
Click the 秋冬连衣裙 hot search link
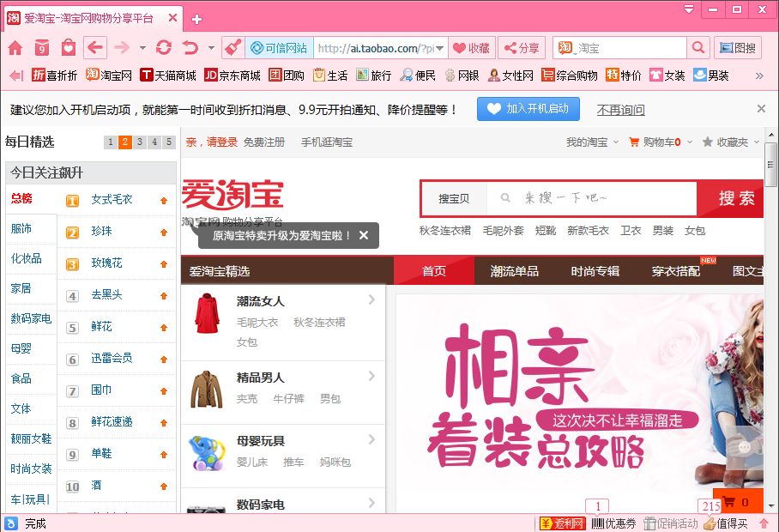(x=444, y=231)
